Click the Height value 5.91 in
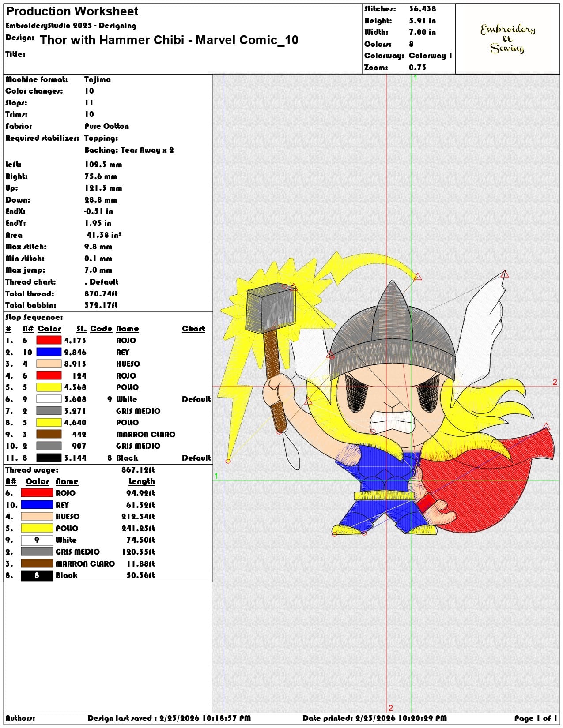This screenshot has height=728, width=563. 422,21
